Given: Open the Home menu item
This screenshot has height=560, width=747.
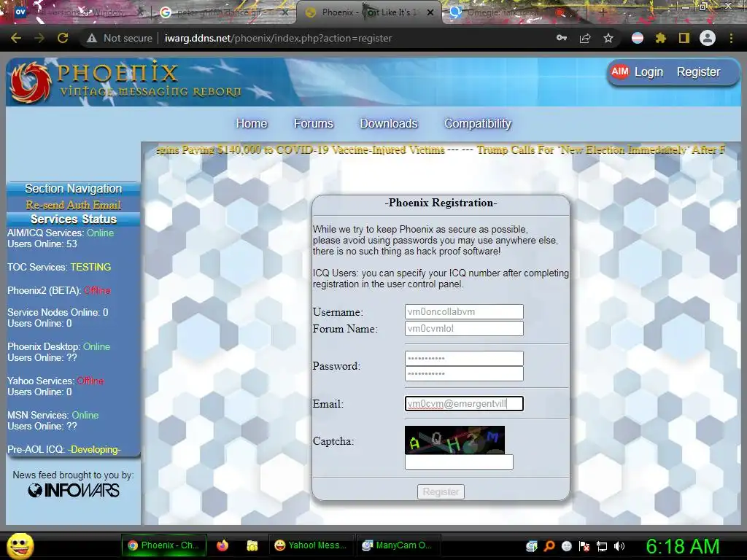Looking at the screenshot, I should tap(252, 124).
